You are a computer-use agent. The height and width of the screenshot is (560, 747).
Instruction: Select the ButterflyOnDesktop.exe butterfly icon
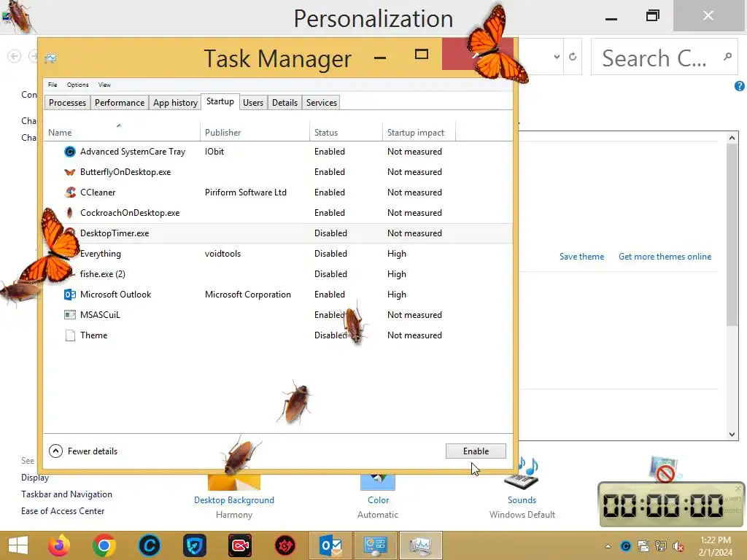tap(70, 172)
